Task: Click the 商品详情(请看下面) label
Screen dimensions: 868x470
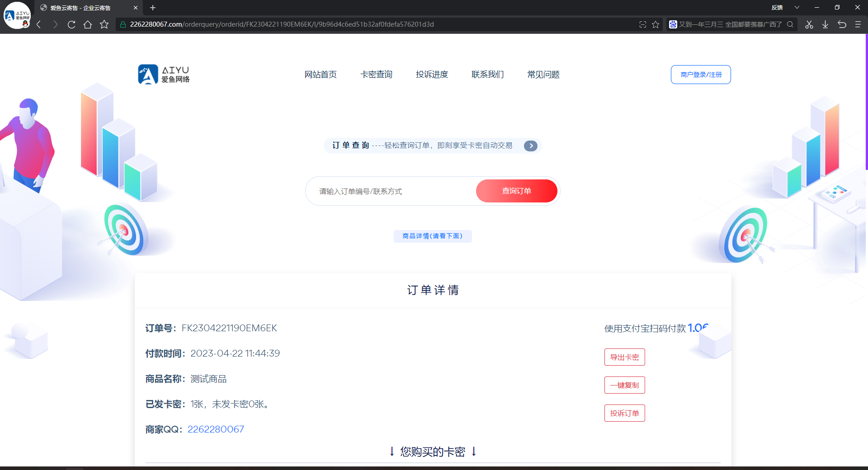Action: point(433,236)
